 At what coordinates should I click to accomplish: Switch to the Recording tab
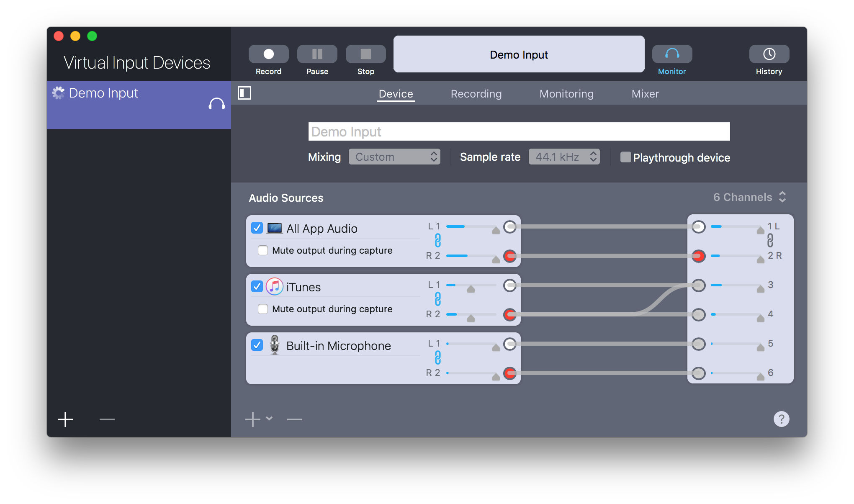pos(476,94)
